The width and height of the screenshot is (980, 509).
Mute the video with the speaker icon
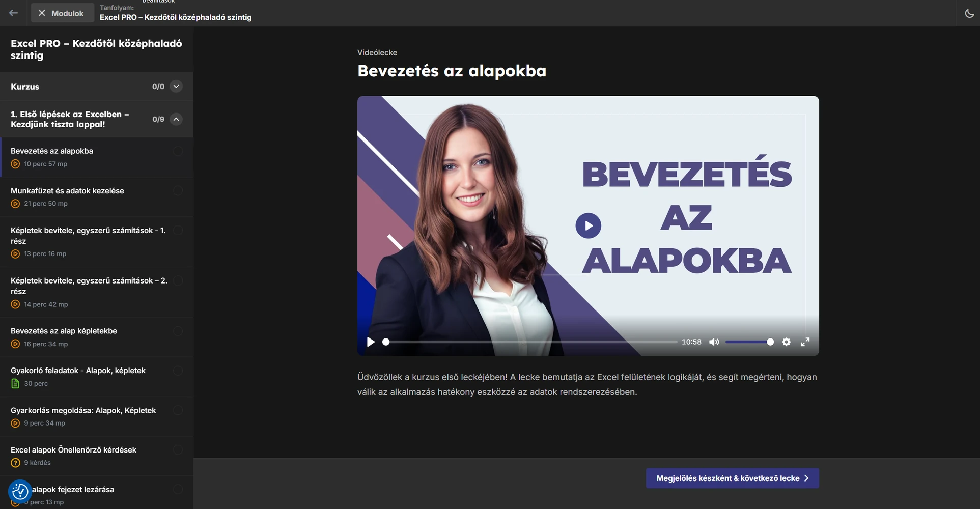714,342
